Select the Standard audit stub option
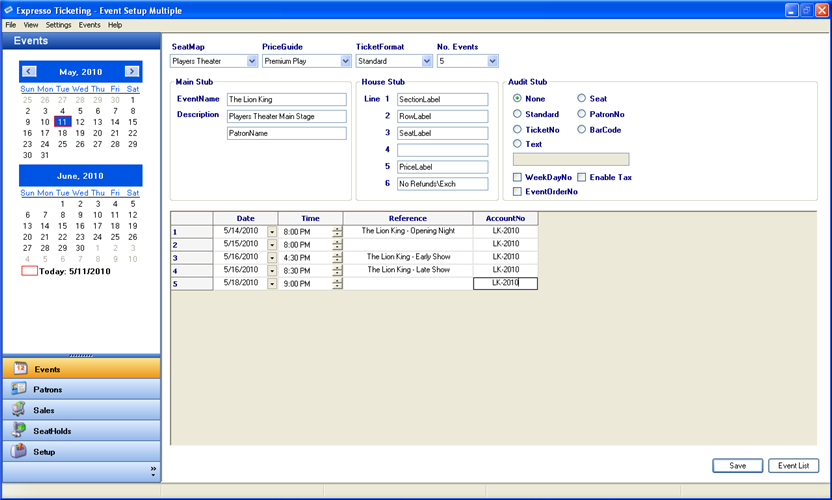This screenshot has height=500, width=832. pyautogui.click(x=517, y=114)
